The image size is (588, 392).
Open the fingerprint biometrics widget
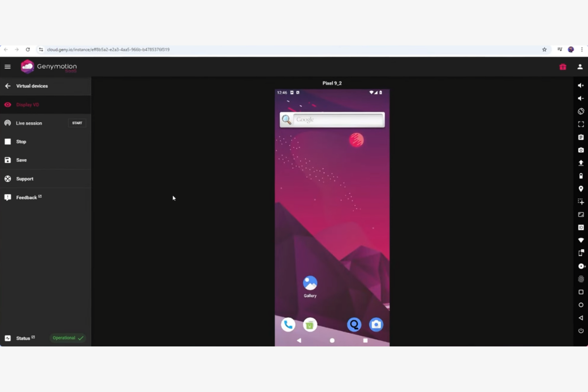(580, 279)
